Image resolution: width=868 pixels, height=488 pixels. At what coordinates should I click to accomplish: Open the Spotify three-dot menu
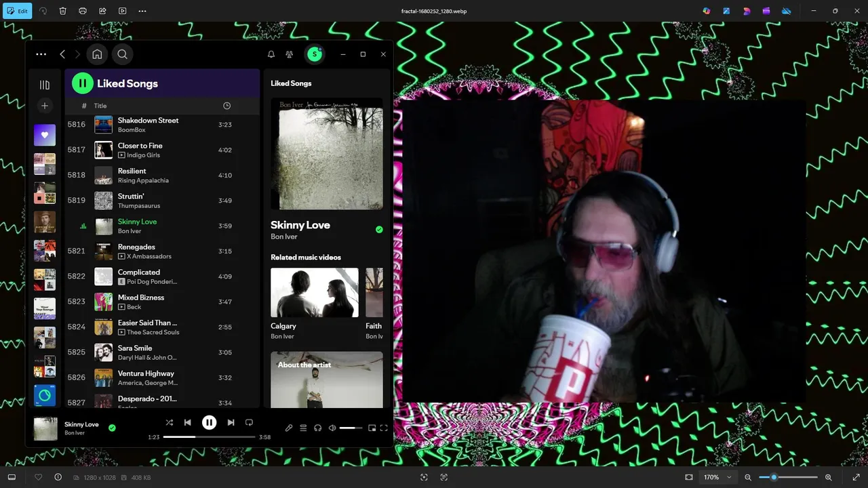click(41, 54)
